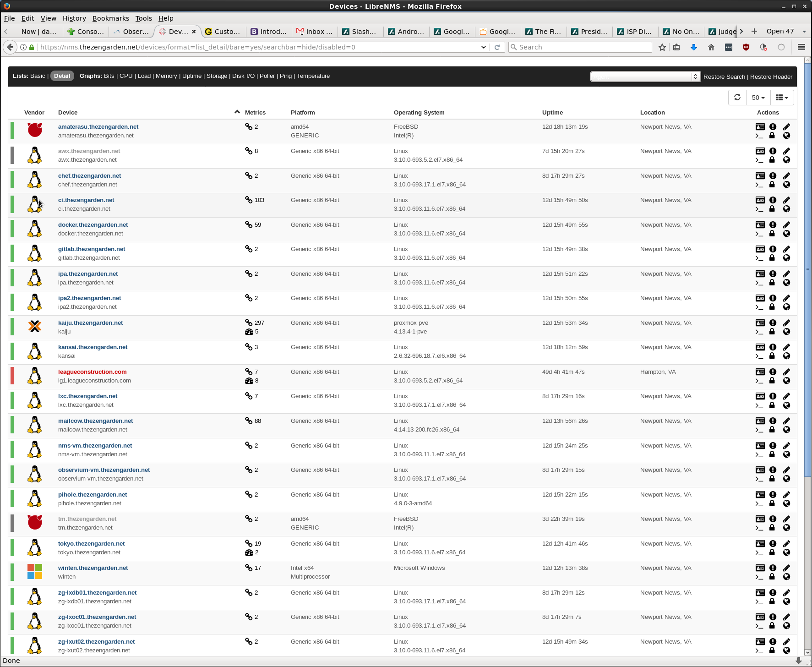Sort by Device column caret
Image resolution: width=812 pixels, height=667 pixels.
point(237,112)
